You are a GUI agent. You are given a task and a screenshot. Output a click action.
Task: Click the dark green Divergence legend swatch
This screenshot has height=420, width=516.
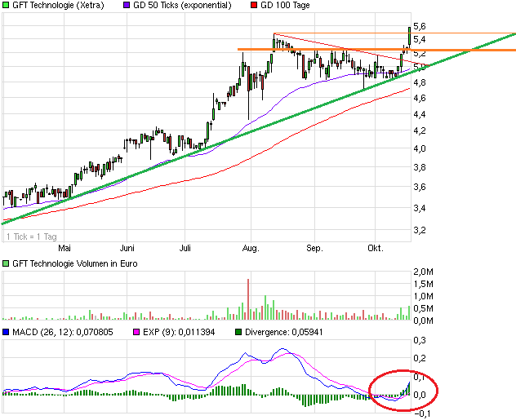pos(238,332)
